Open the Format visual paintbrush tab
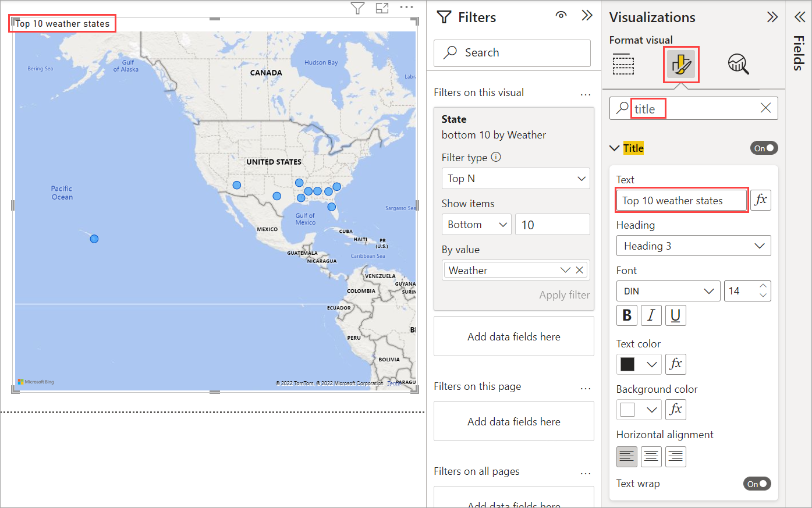 [x=680, y=64]
